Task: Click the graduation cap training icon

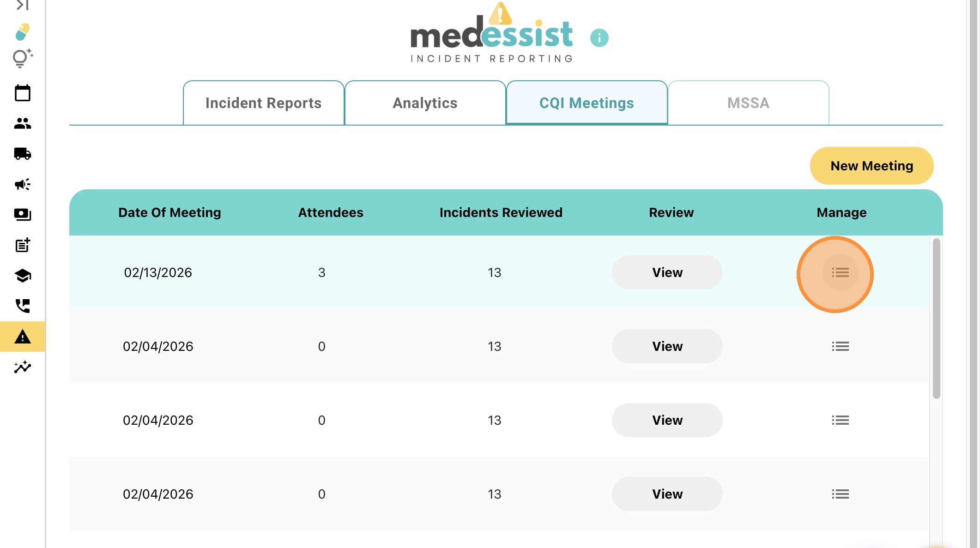Action: click(22, 276)
